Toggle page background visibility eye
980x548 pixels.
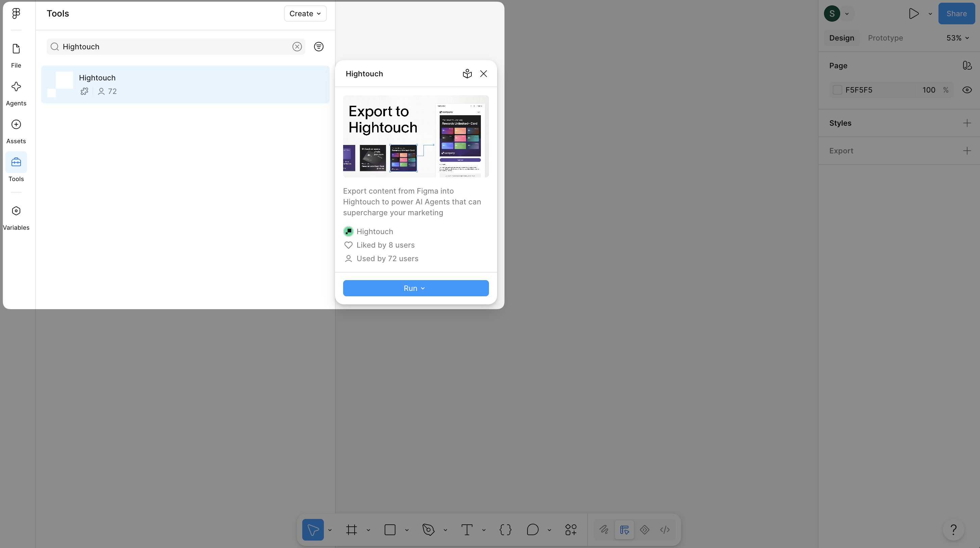(x=967, y=90)
